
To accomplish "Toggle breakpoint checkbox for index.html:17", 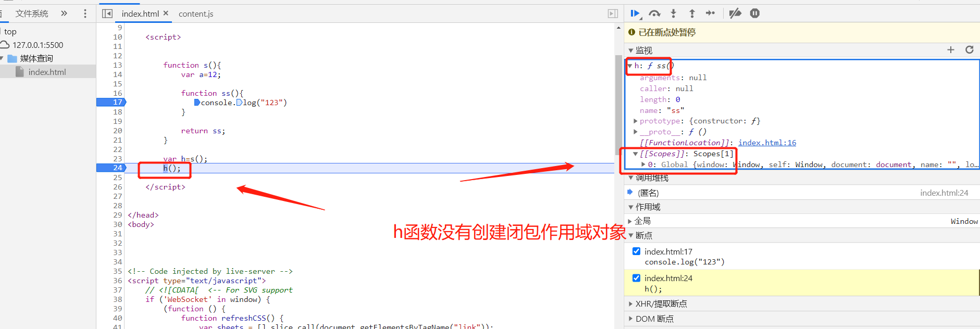I will tap(636, 251).
